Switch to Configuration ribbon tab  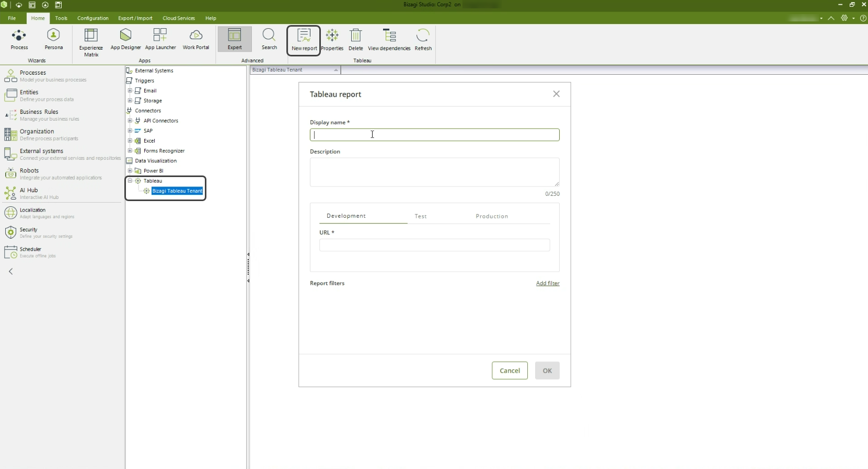pyautogui.click(x=93, y=18)
